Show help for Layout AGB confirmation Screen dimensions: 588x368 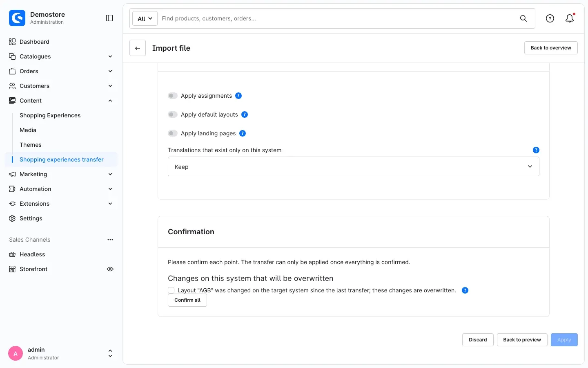[465, 290]
